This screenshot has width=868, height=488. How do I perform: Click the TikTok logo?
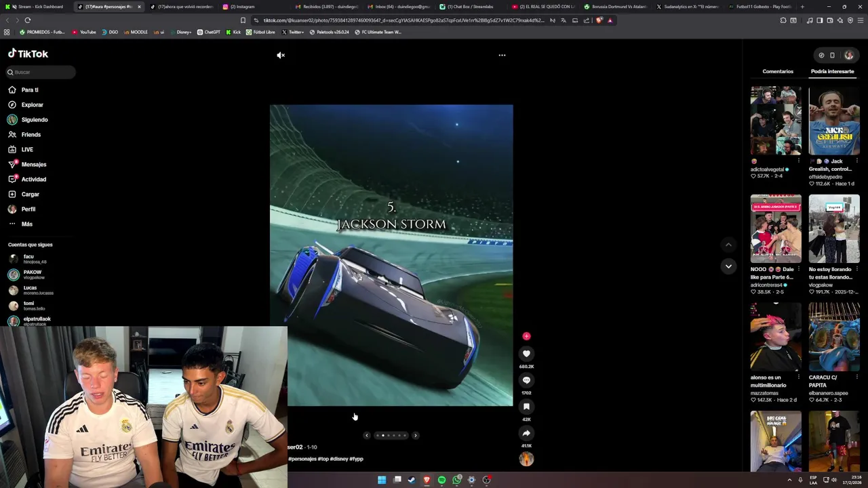click(x=28, y=54)
